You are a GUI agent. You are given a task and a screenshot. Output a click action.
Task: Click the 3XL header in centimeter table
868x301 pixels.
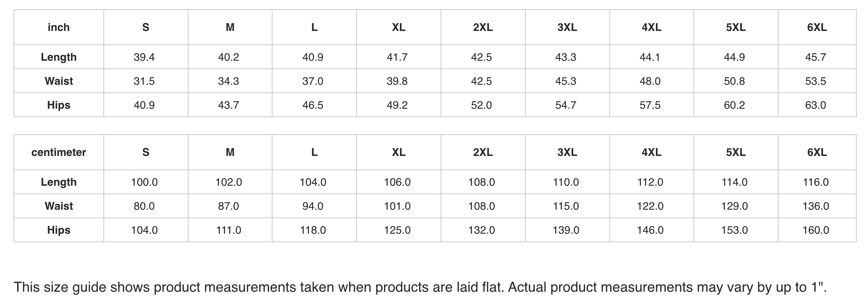567,152
